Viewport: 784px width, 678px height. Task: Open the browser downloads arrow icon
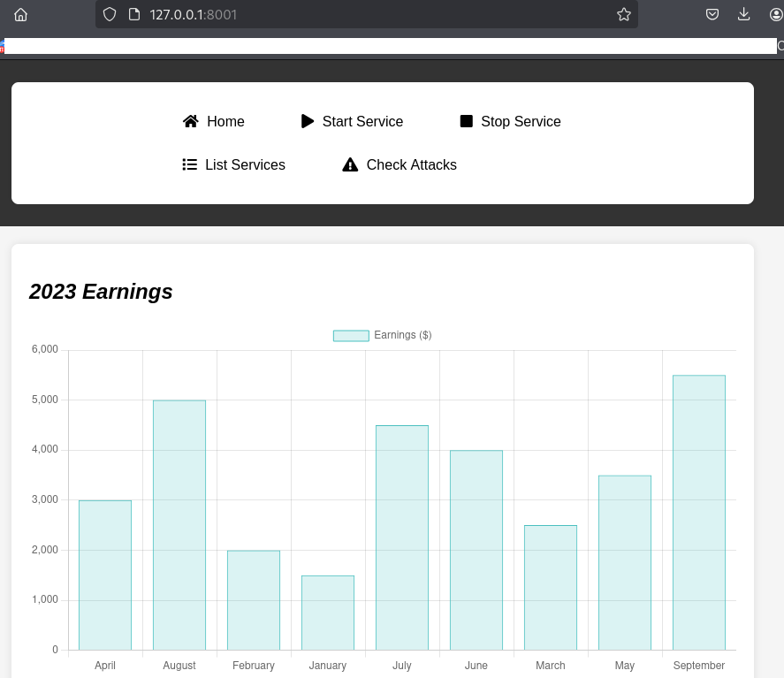[744, 14]
